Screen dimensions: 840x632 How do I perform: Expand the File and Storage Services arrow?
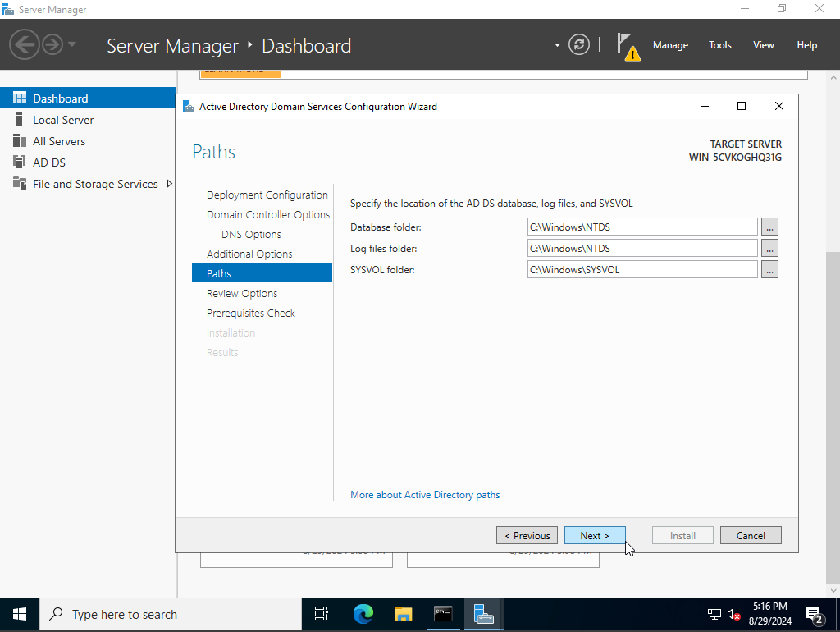(x=169, y=184)
